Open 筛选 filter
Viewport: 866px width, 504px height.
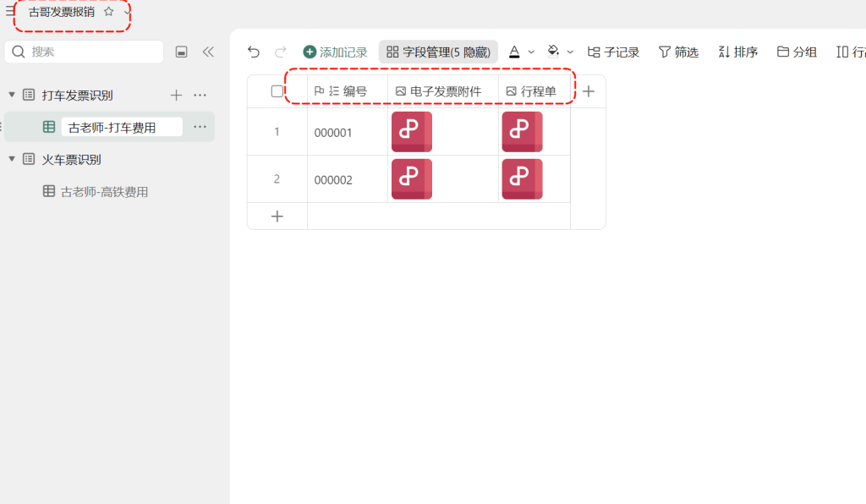[678, 52]
